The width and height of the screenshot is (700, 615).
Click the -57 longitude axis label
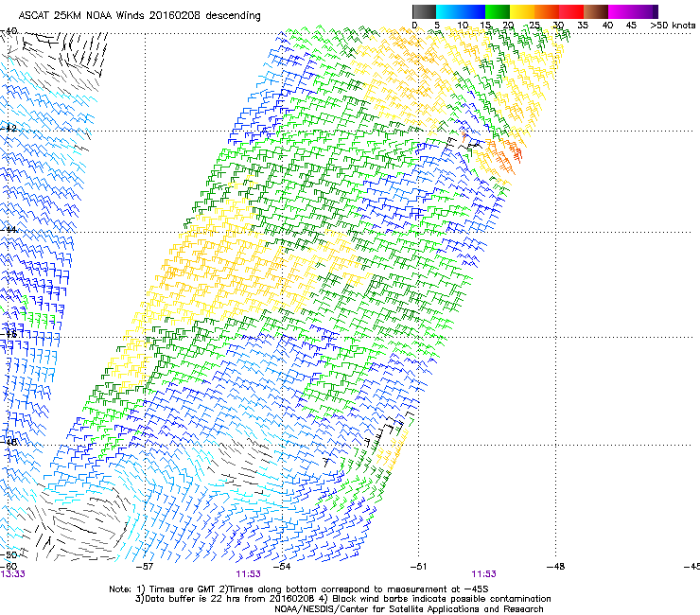point(145,567)
